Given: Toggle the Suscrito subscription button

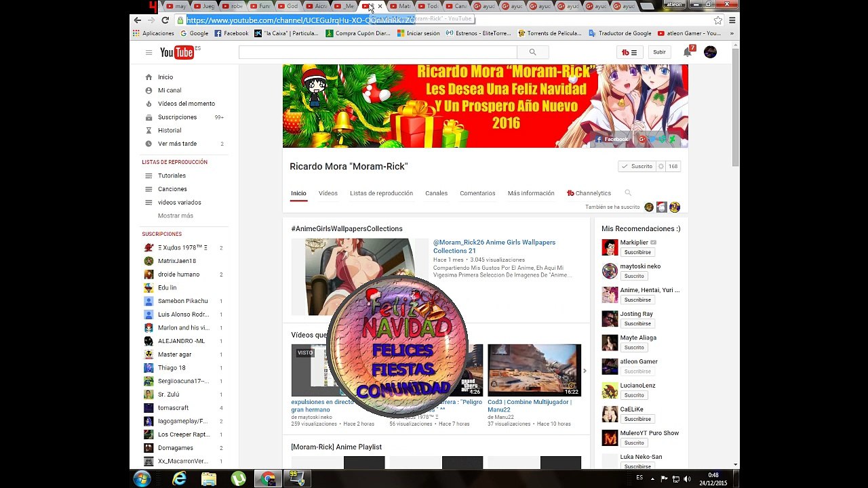Looking at the screenshot, I should 637,166.
